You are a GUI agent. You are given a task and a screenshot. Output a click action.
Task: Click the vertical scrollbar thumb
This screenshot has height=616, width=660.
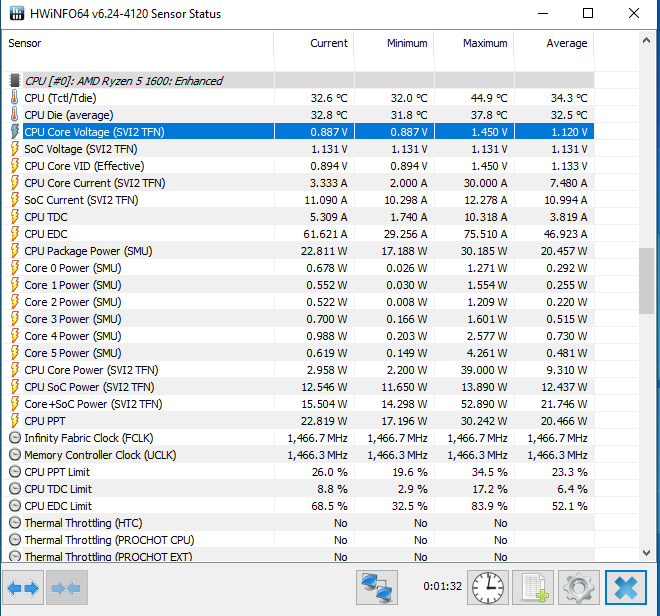pos(646,281)
